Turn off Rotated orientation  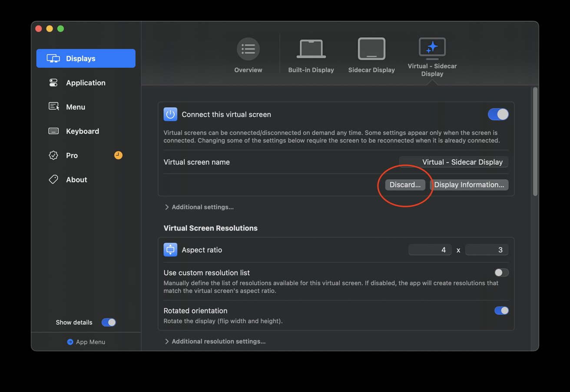point(500,310)
